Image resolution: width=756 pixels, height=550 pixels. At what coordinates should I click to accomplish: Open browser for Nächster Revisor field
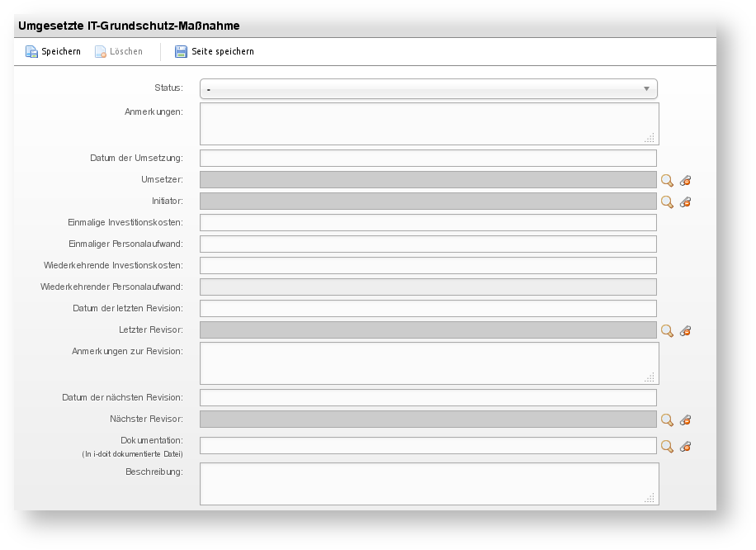(x=667, y=420)
